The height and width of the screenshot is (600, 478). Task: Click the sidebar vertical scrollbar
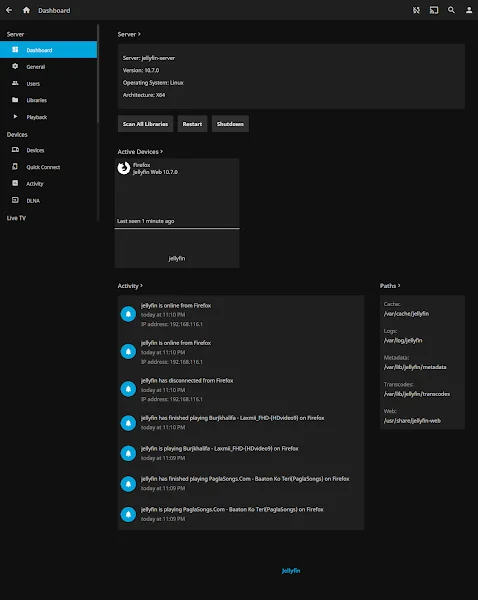pyautogui.click(x=98, y=75)
